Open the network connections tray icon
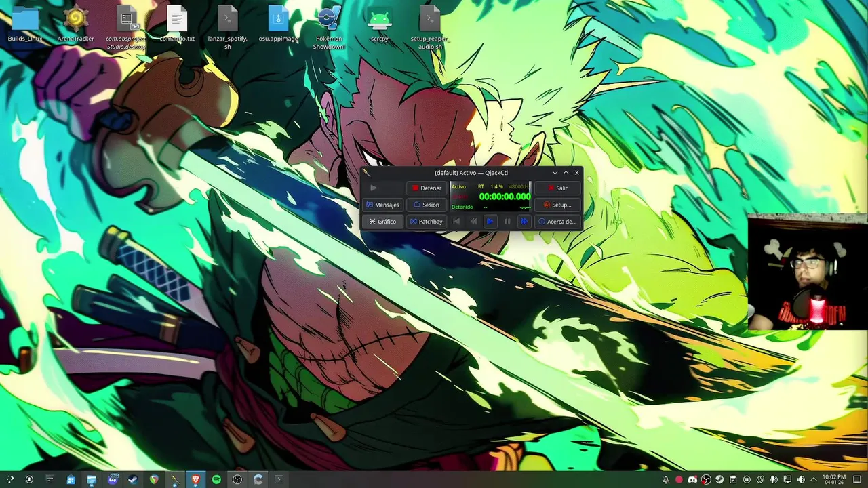The width and height of the screenshot is (868, 488). pyautogui.click(x=787, y=480)
